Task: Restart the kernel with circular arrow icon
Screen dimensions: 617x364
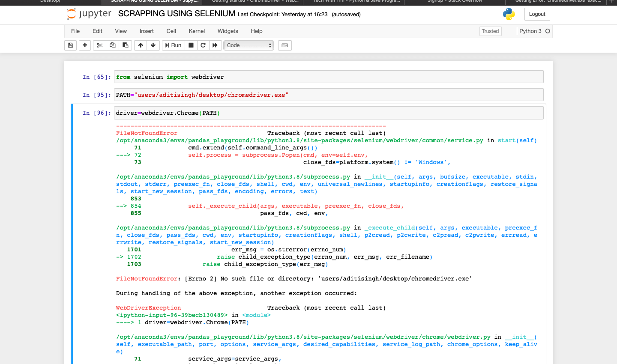Action: click(203, 45)
